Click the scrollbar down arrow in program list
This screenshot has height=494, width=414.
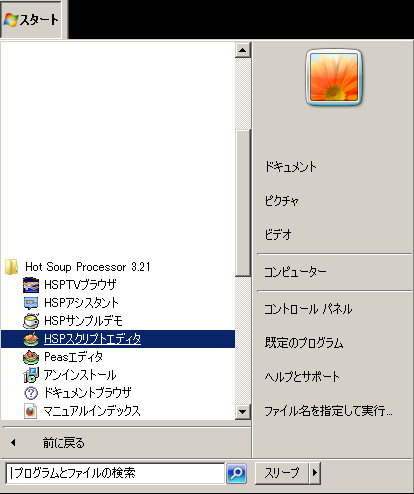coord(243,412)
